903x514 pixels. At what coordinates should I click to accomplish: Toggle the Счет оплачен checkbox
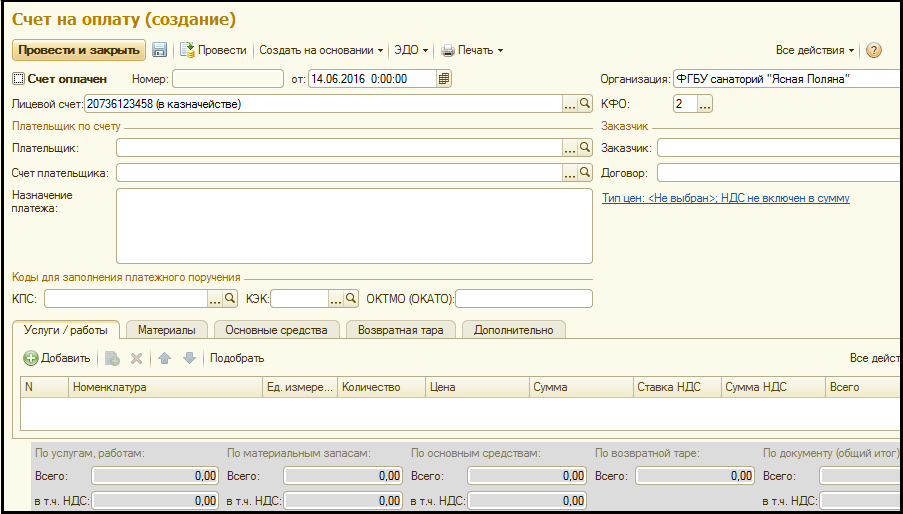pyautogui.click(x=18, y=78)
